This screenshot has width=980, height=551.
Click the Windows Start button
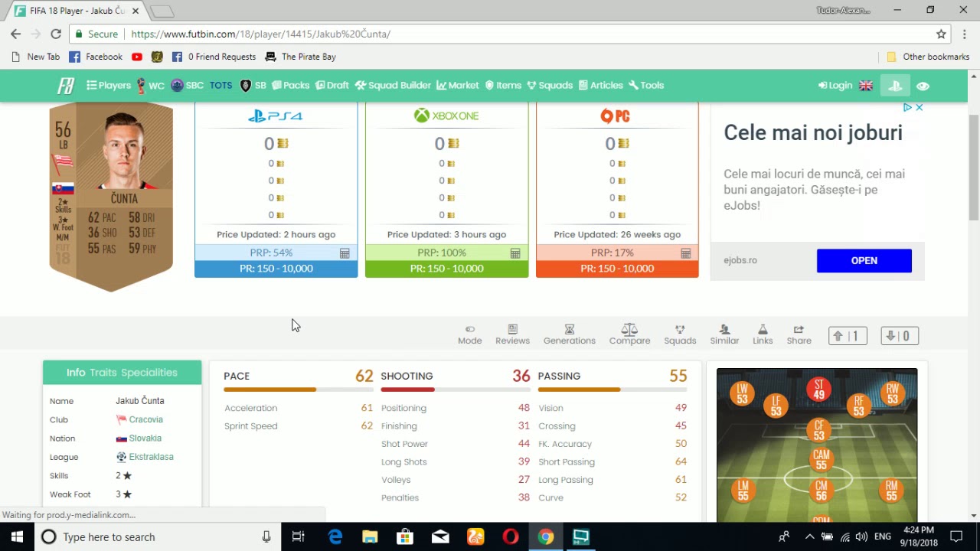pyautogui.click(x=17, y=536)
